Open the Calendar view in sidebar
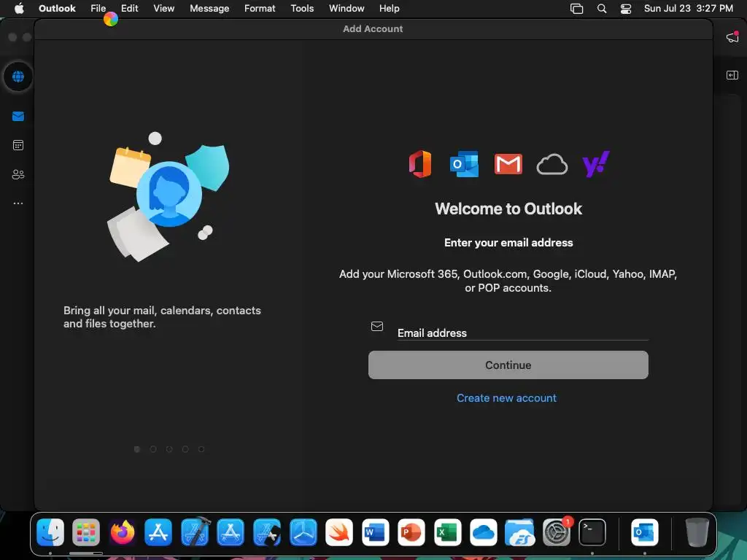Image resolution: width=747 pixels, height=560 pixels. 18,145
